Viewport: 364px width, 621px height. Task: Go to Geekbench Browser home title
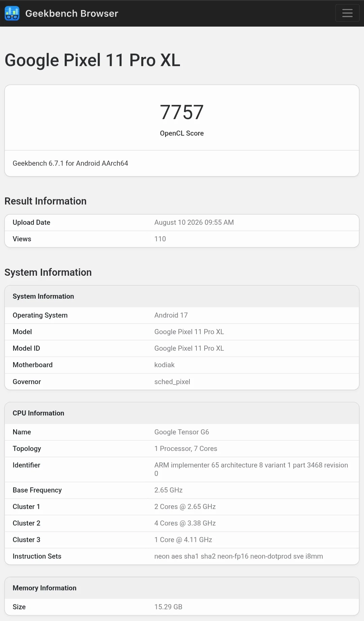(x=72, y=13)
